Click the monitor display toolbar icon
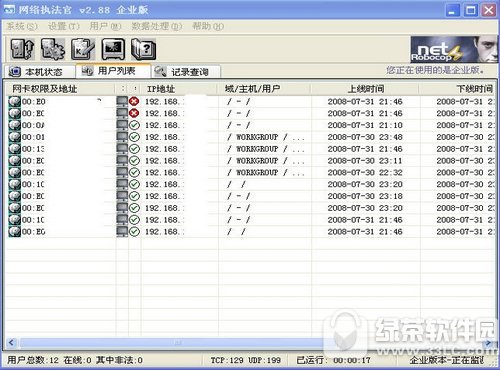The width and height of the screenshot is (500, 370). [113, 49]
